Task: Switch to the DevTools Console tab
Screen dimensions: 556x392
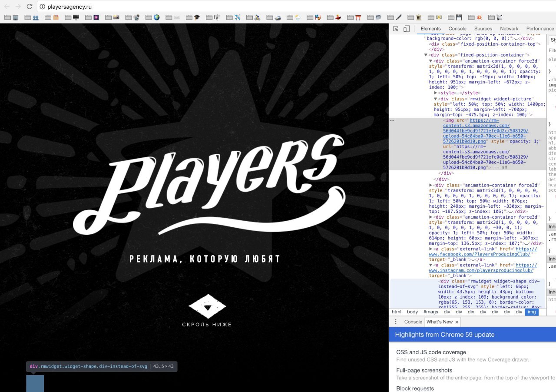Action: [x=457, y=29]
